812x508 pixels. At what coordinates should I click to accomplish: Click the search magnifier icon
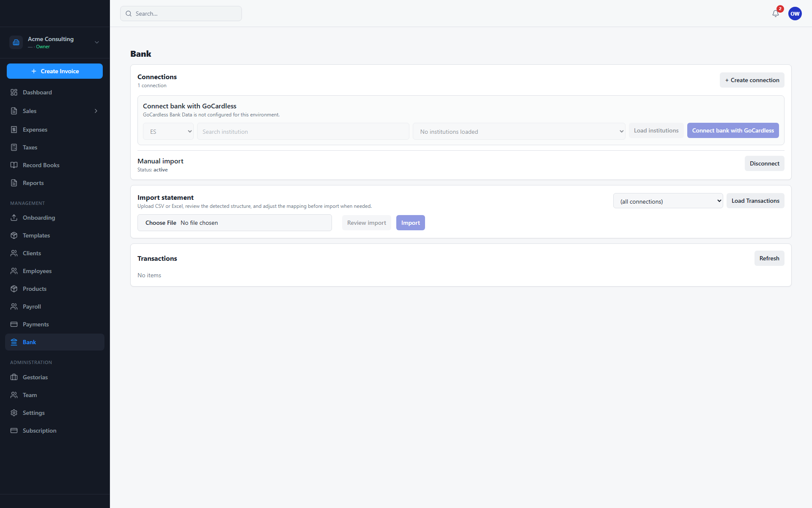(129, 14)
